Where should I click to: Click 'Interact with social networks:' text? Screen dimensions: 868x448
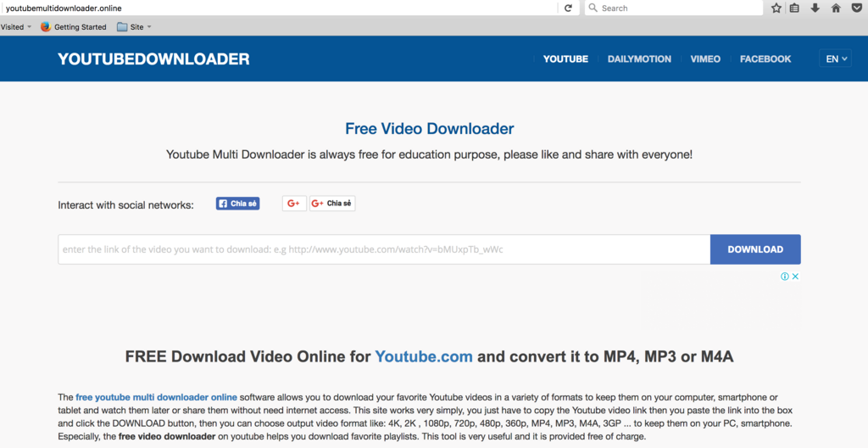click(x=125, y=205)
